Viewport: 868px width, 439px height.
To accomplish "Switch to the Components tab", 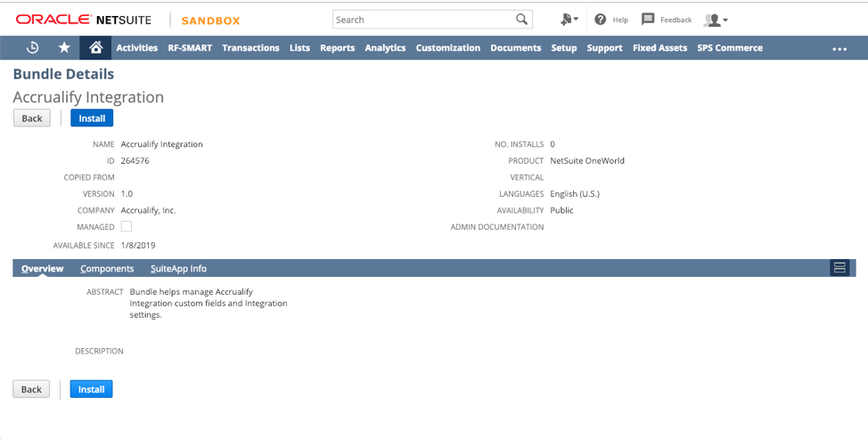I will point(107,269).
